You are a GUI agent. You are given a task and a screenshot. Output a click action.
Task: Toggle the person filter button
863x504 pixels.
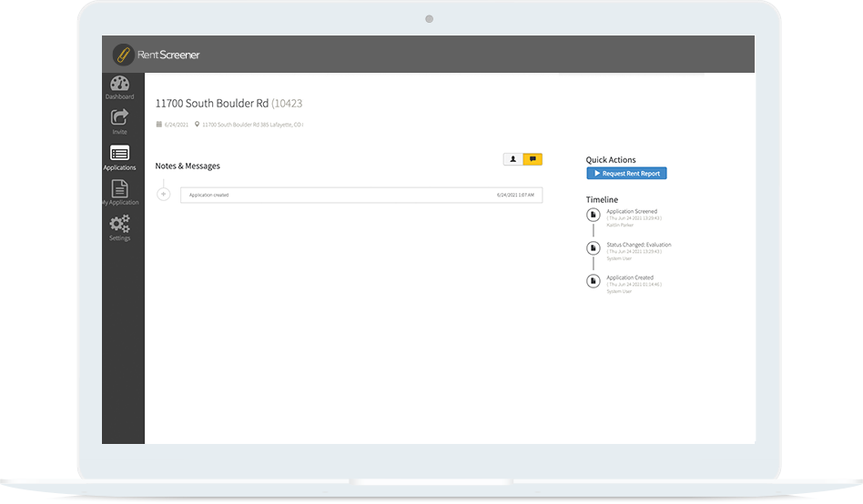tap(513, 159)
